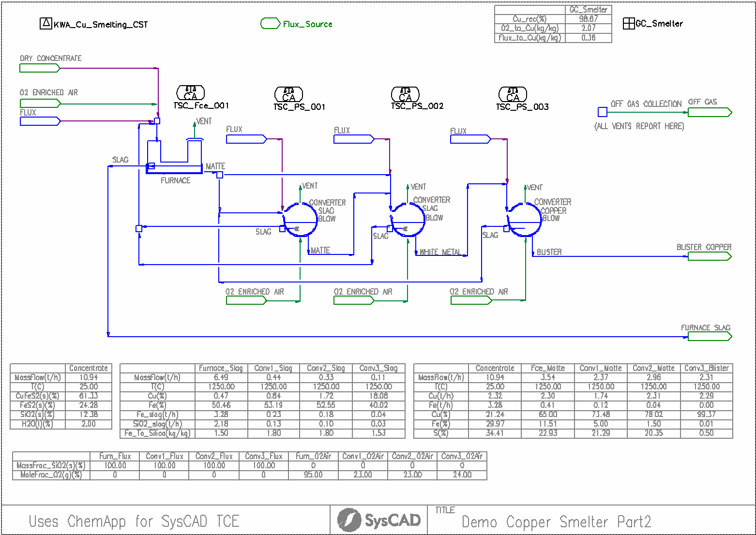The width and height of the screenshot is (756, 535).
Task: Click O2 ENRICHED AIR feeder under first converter
Action: [x=246, y=300]
